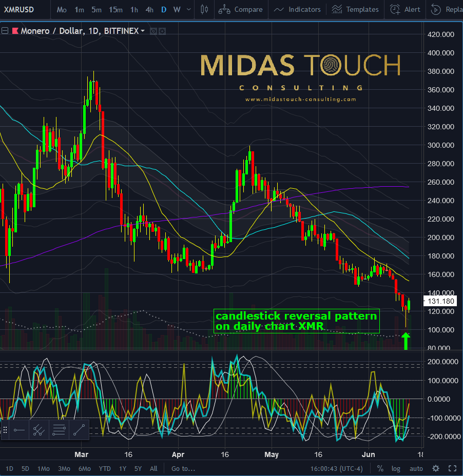463x476 pixels.
Task: Click the Apr label on time axis
Action: [x=178, y=454]
